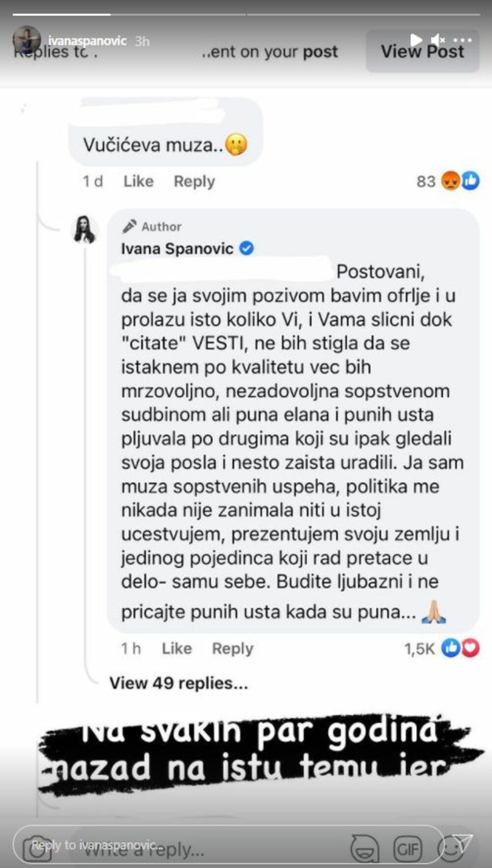Expand View 49 replies
The image size is (492, 868).
coord(179,683)
